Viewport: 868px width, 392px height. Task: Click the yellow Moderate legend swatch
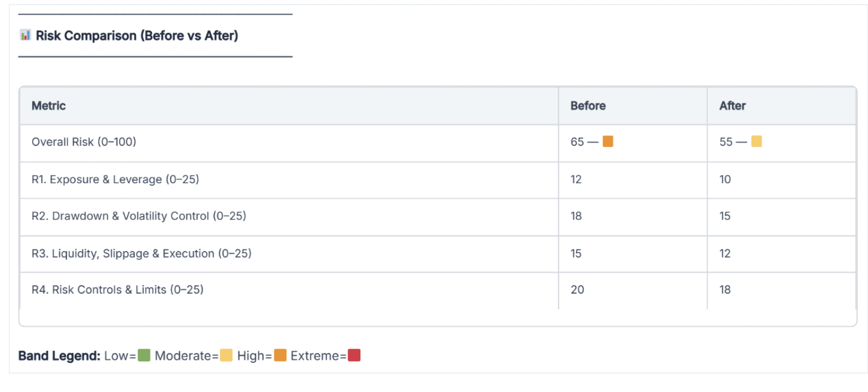click(226, 355)
